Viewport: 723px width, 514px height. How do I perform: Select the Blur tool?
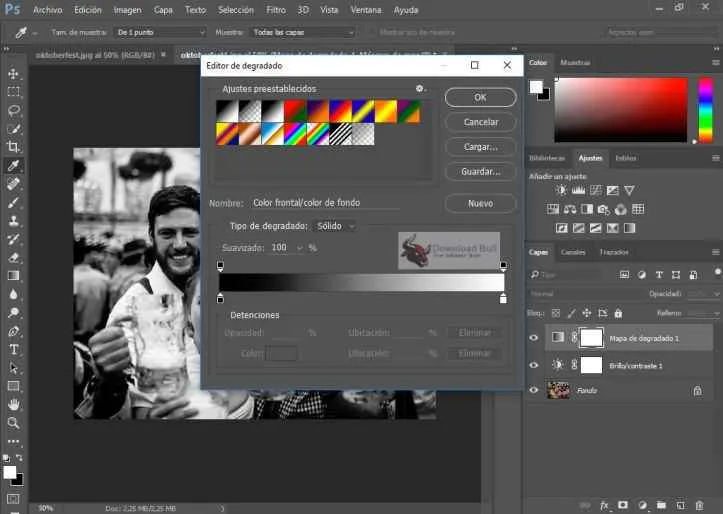tap(13, 294)
